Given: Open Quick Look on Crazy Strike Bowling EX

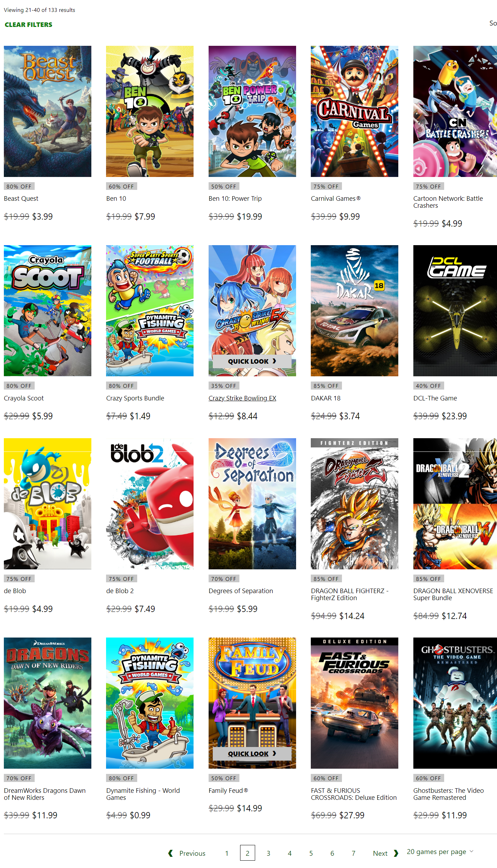Looking at the screenshot, I should pyautogui.click(x=252, y=361).
